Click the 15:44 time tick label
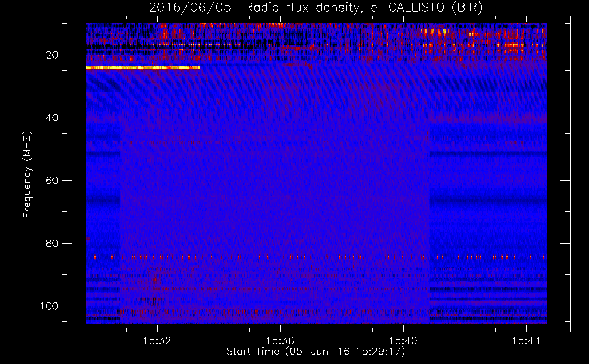 tap(526, 341)
